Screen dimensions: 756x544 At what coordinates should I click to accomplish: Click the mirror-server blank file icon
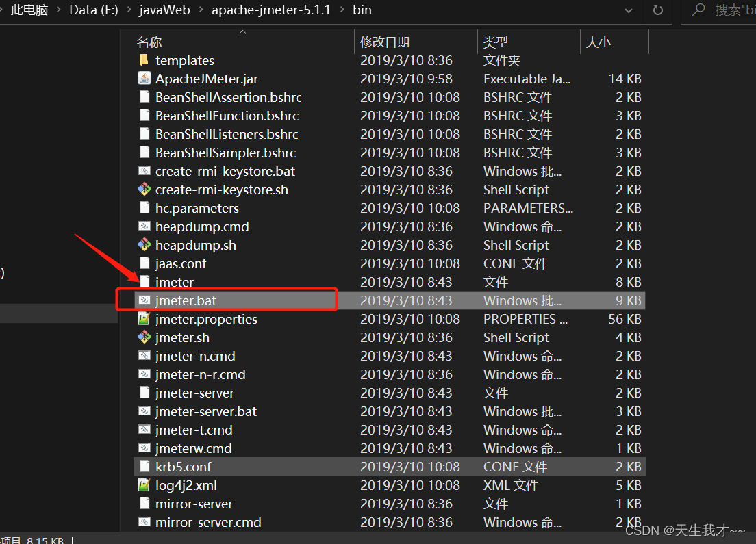coord(144,504)
